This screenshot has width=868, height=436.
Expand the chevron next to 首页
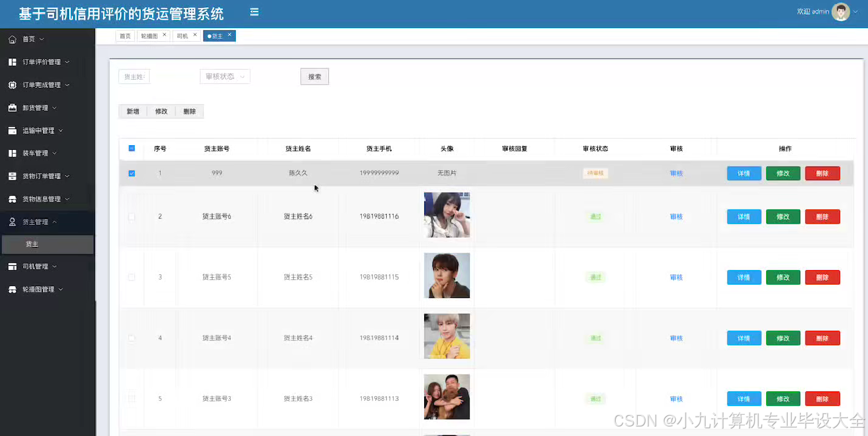(x=42, y=39)
